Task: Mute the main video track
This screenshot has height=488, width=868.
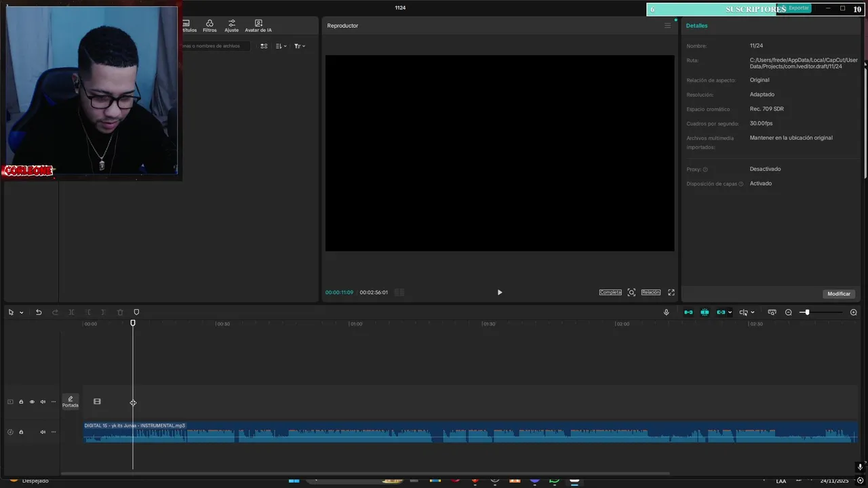Action: 43,402
